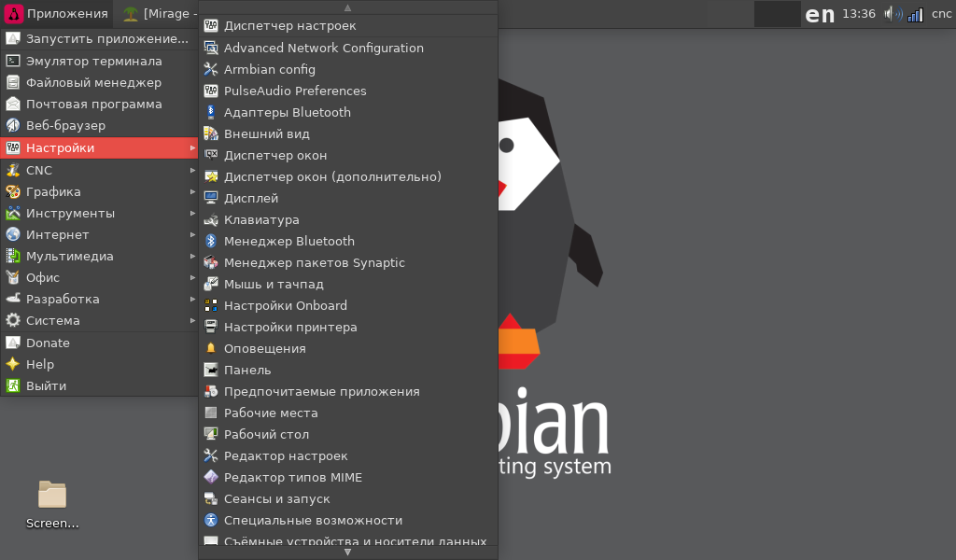Expand the Система submenu arrow

(x=192, y=320)
